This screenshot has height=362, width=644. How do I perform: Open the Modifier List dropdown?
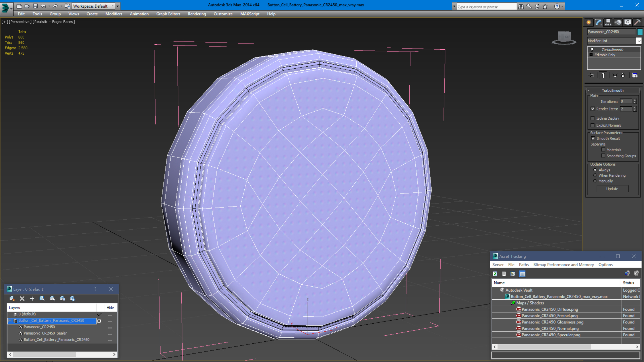(638, 41)
